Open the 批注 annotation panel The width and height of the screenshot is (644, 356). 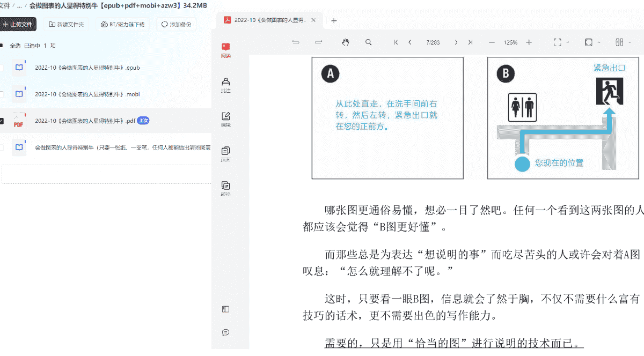click(226, 85)
